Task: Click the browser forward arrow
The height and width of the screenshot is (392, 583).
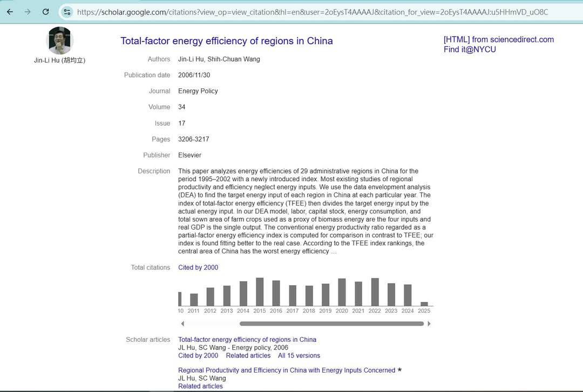Action: (x=28, y=11)
